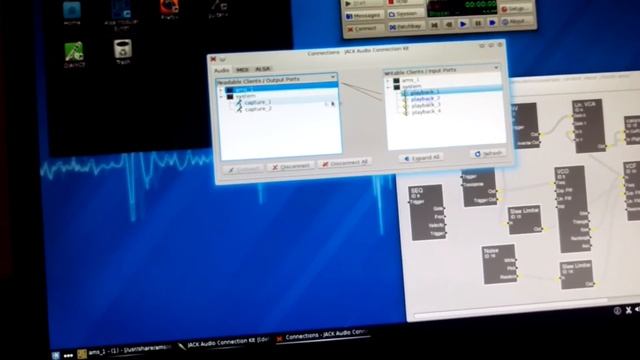Select capture_2 port
The width and height of the screenshot is (640, 360).
point(258,109)
